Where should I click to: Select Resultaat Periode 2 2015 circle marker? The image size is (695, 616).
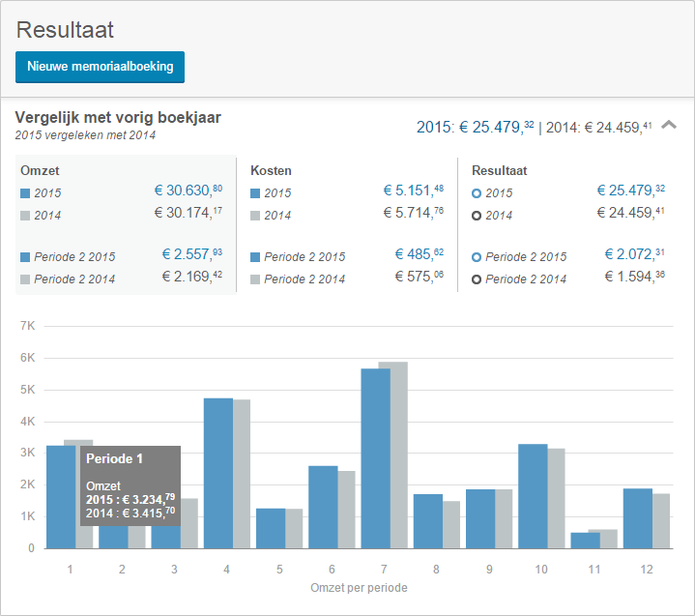(x=477, y=257)
